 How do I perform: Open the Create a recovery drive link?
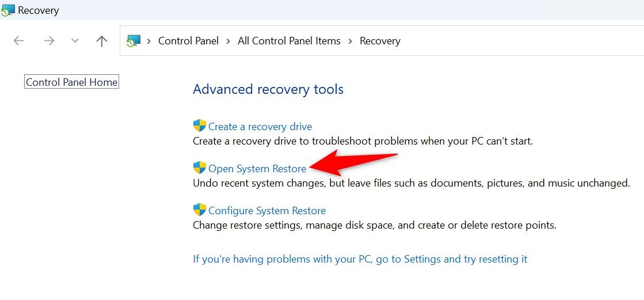pos(260,127)
